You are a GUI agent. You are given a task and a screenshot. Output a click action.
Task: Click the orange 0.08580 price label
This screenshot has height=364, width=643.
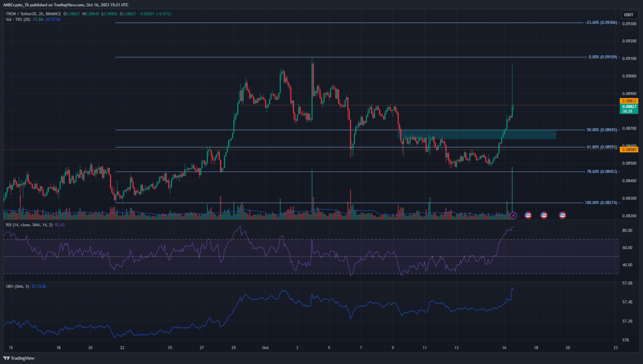(x=629, y=149)
